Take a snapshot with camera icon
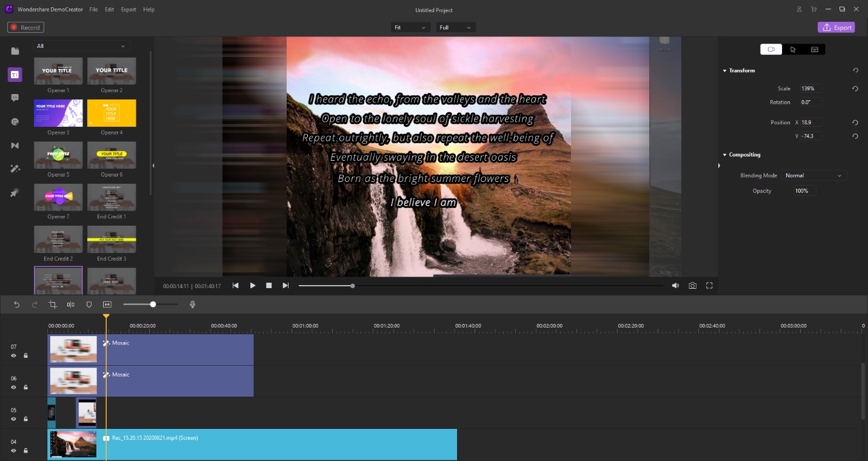 coord(692,286)
